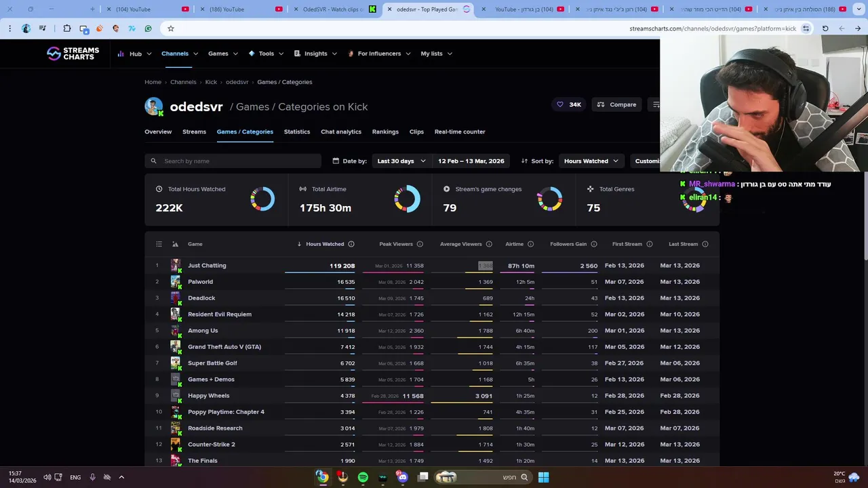Image resolution: width=868 pixels, height=488 pixels.
Task: Open Spotify from the taskbar
Action: [363, 477]
